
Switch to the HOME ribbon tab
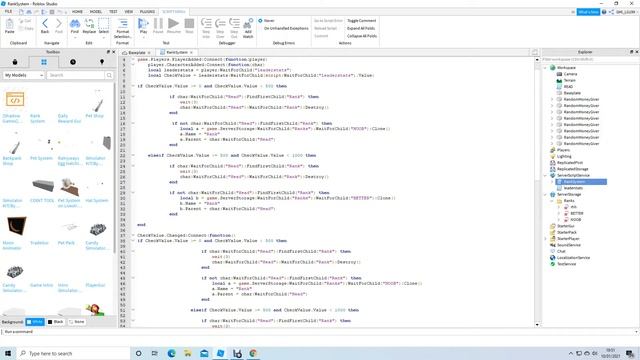pyautogui.click(x=77, y=11)
